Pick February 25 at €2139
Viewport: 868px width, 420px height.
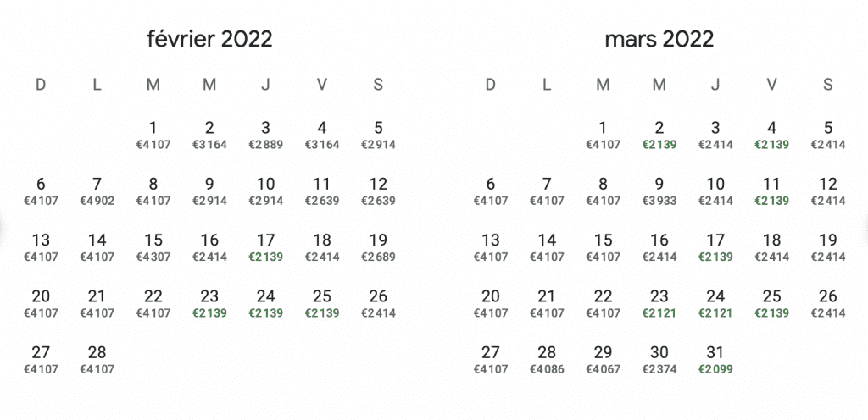321,303
